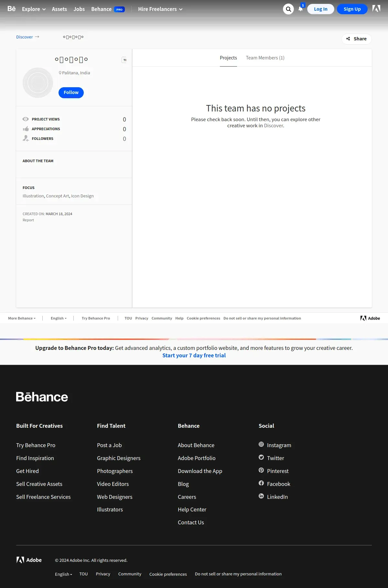Report this team
Viewport: 388px width, 588px height.
[x=28, y=220]
